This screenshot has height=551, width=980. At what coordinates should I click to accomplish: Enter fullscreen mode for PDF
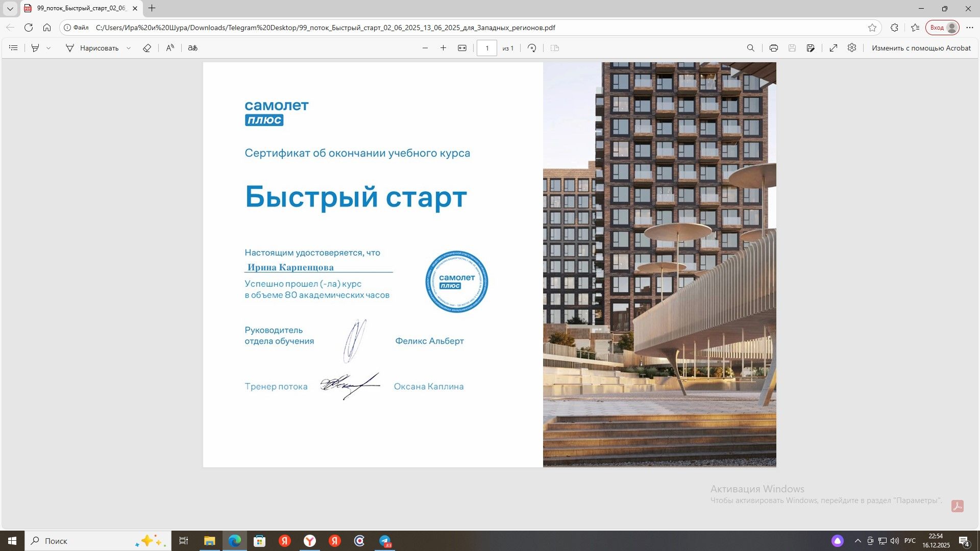click(834, 48)
